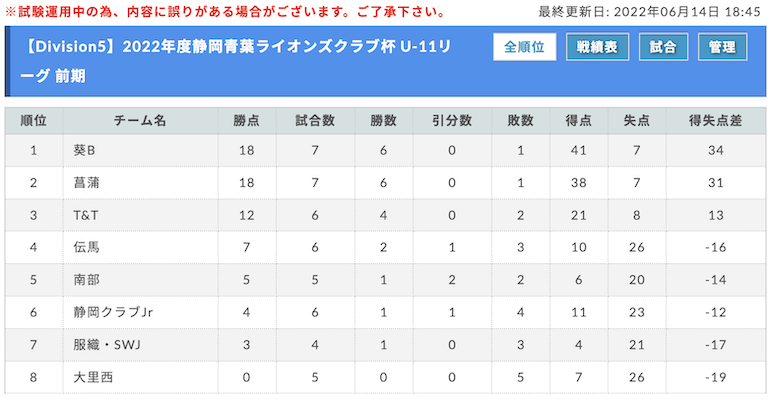770x402 pixels.
Task: Select team 服織・SWJ row
Action: (x=385, y=345)
